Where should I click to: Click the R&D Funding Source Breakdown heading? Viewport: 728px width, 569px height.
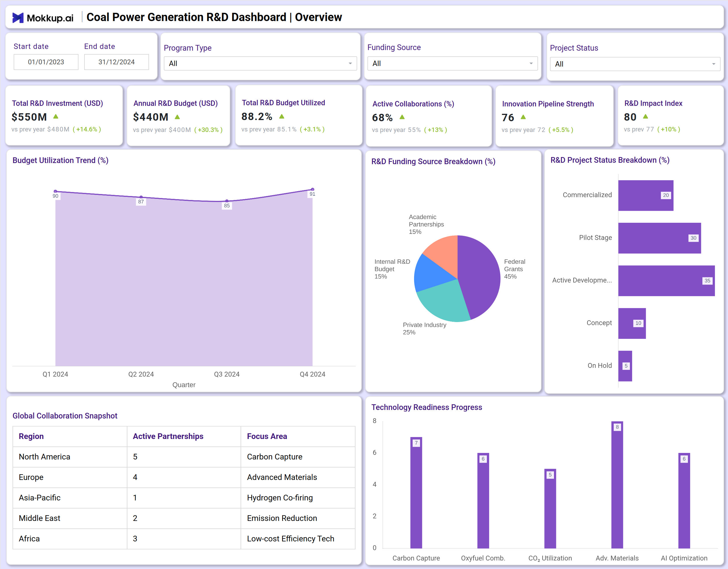click(433, 161)
